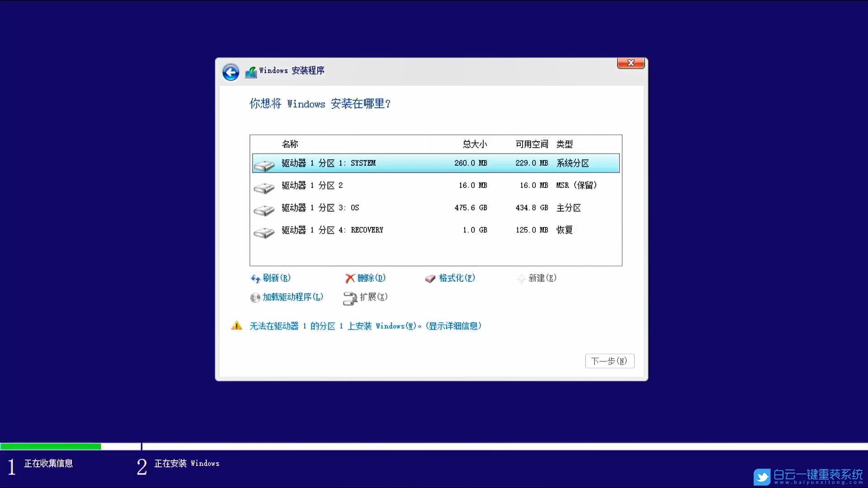Click the 总大小 column header
The height and width of the screenshot is (488, 868).
coord(475,144)
